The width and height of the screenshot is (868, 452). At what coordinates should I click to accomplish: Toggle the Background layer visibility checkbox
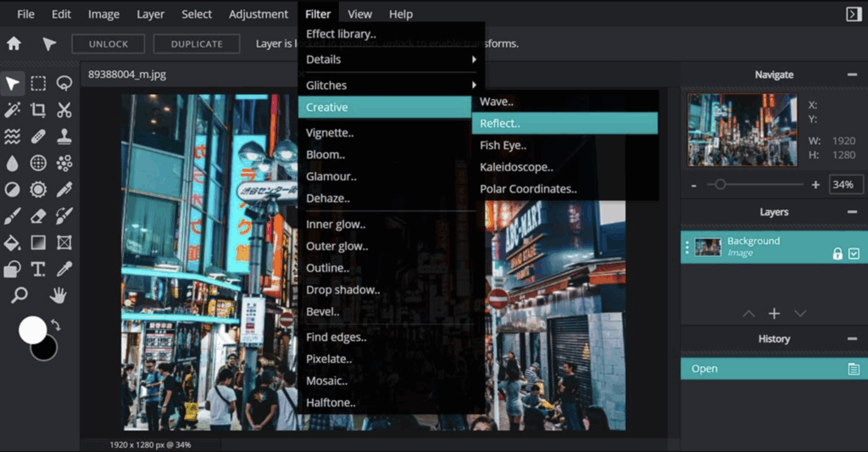(854, 254)
